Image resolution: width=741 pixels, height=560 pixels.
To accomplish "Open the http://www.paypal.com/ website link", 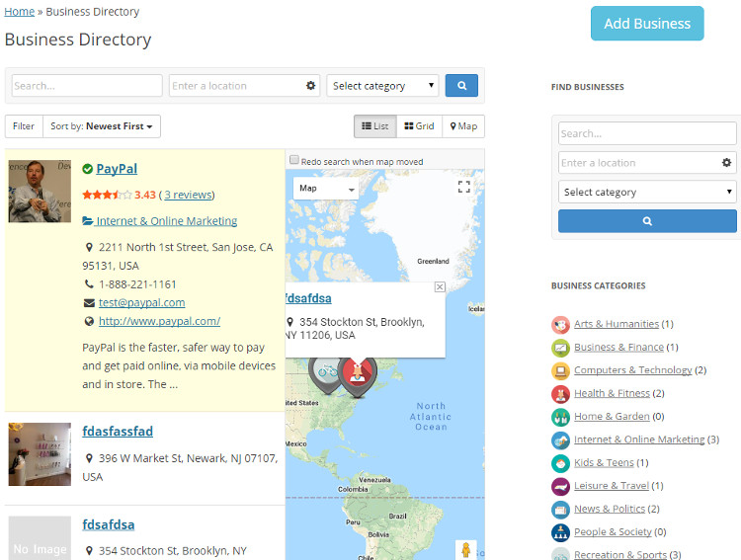I will click(x=160, y=321).
